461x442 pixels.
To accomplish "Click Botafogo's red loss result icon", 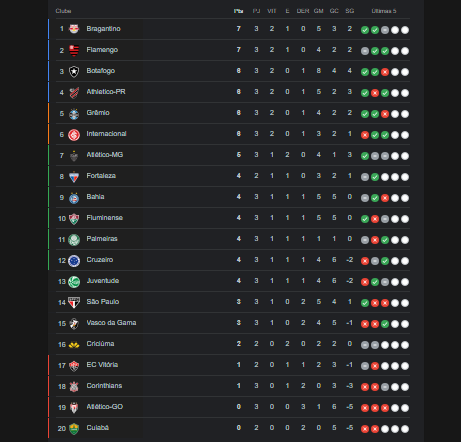I will tap(385, 72).
